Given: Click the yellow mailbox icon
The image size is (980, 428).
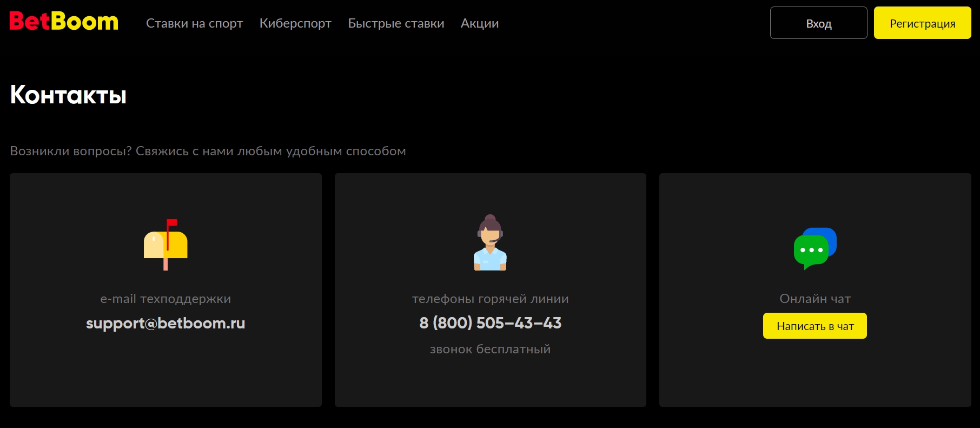Looking at the screenshot, I should pos(165,244).
